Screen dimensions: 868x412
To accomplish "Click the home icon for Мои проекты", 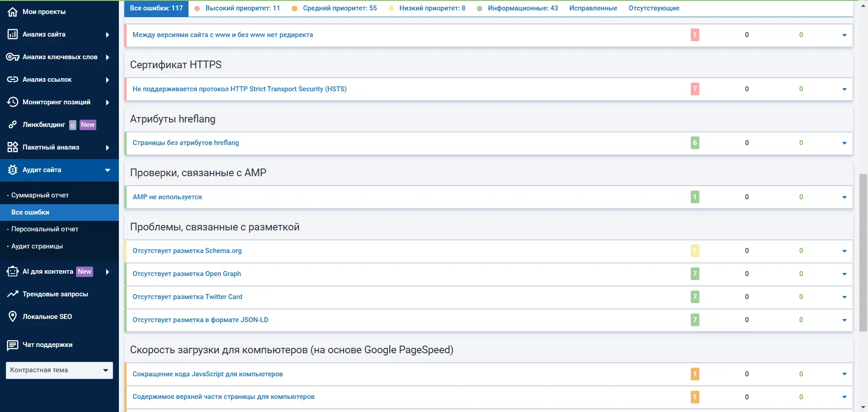I will coord(13,12).
